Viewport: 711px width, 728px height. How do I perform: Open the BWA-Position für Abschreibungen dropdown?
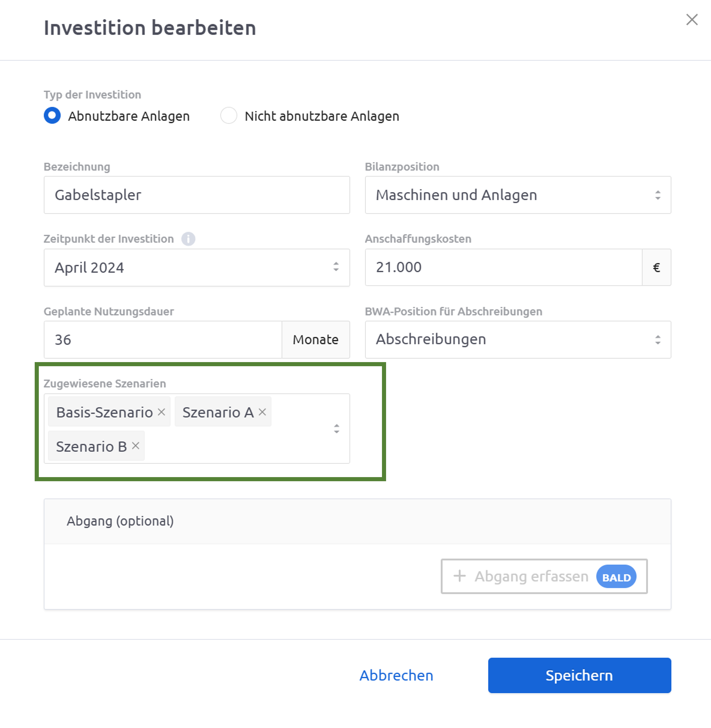(x=518, y=339)
